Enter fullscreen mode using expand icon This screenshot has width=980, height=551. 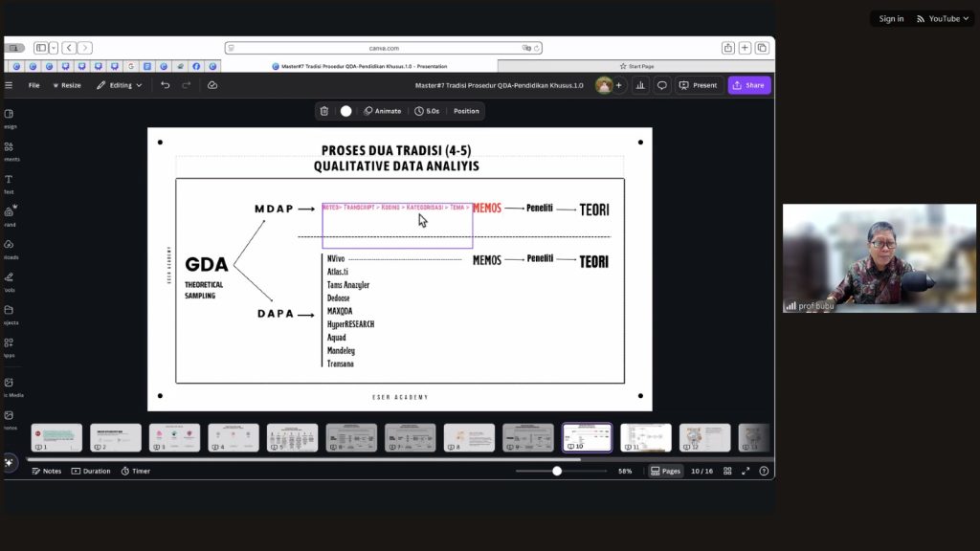pos(746,471)
